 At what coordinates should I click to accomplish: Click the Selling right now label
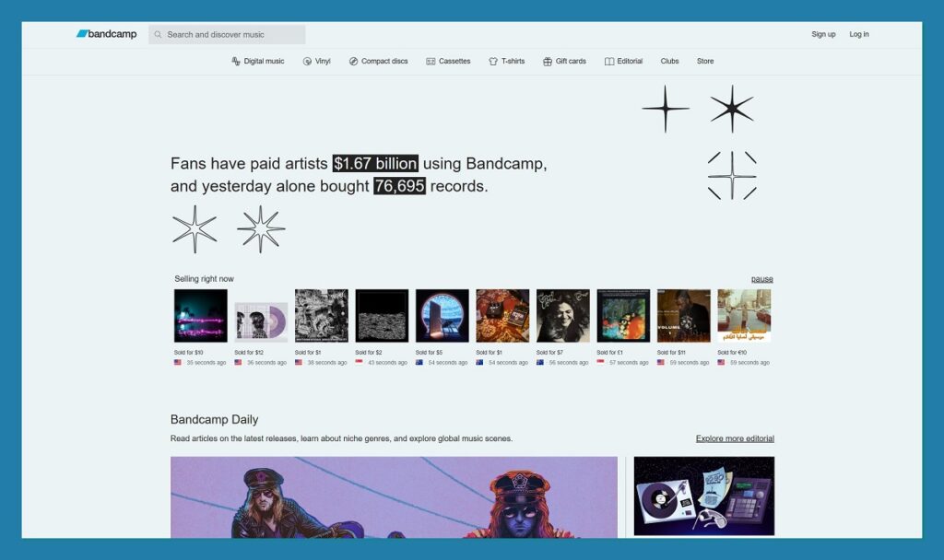tap(204, 278)
